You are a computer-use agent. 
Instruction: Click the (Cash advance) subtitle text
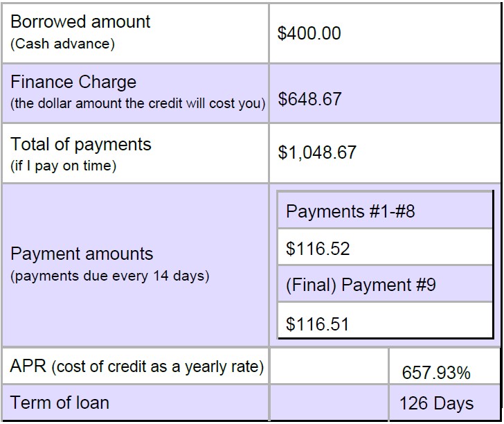pos(62,44)
